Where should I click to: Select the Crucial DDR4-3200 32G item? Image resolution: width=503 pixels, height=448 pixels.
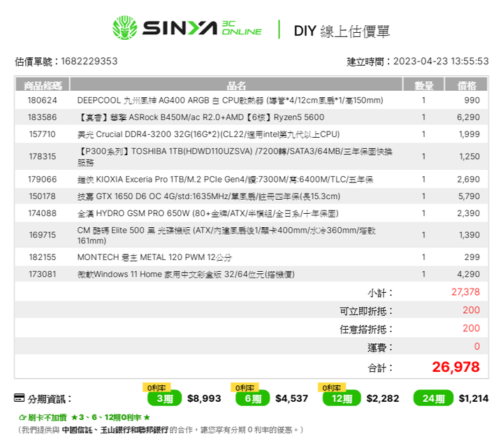coord(208,134)
